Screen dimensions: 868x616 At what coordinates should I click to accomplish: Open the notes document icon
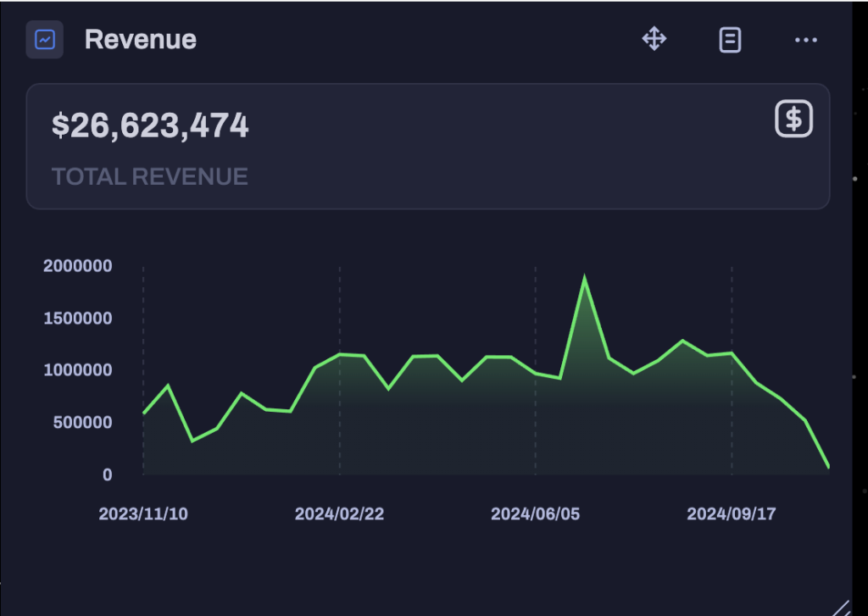coord(730,40)
